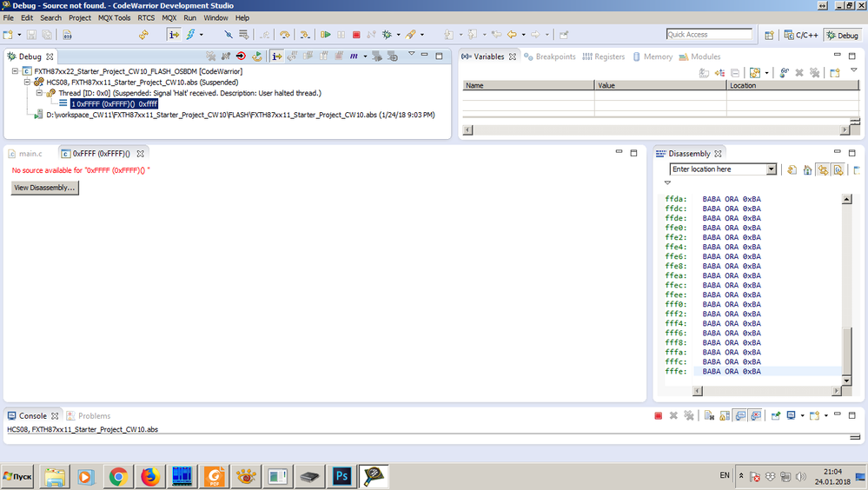Toggle Link with Active Debug Context in Disassembly

coord(823,169)
